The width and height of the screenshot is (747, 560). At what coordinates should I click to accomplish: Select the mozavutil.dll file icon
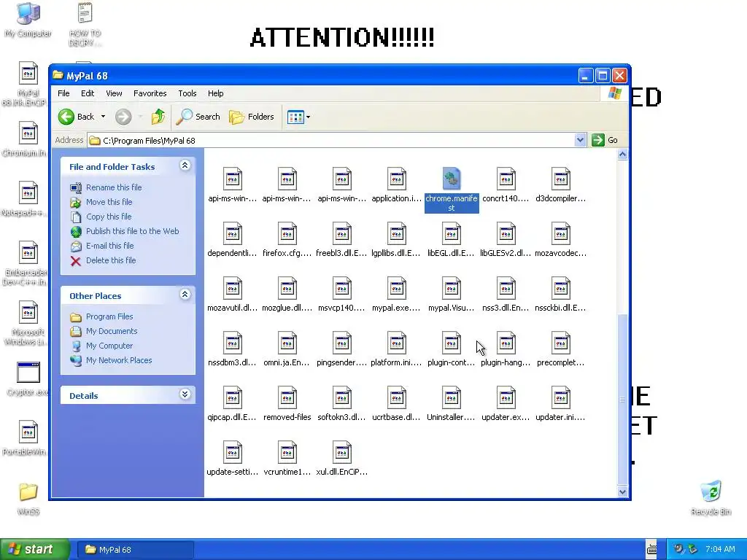click(233, 288)
